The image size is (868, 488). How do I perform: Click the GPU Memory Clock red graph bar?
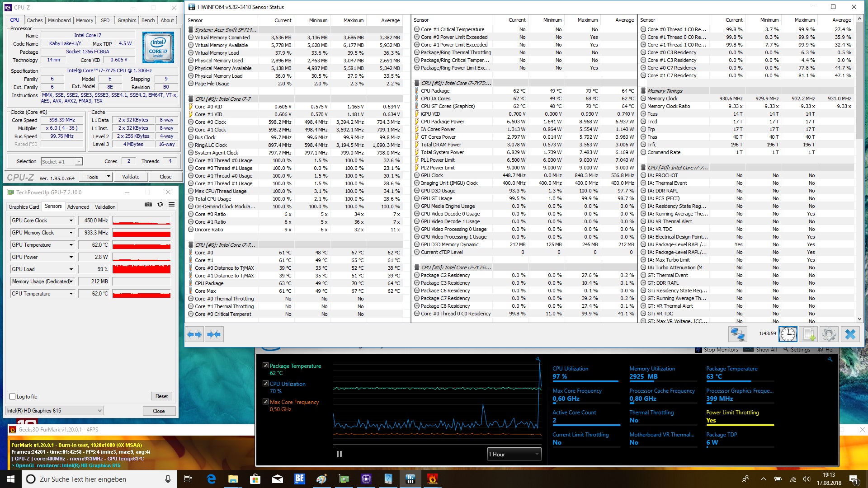142,233
